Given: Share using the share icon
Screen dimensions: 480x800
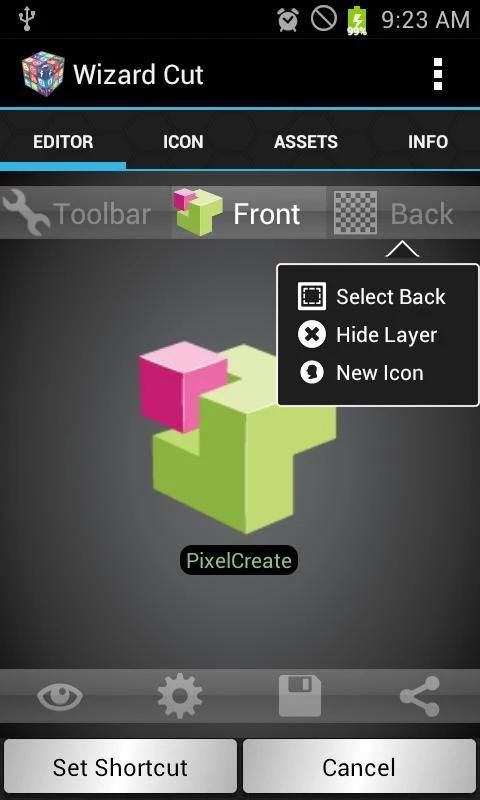Looking at the screenshot, I should (x=419, y=696).
